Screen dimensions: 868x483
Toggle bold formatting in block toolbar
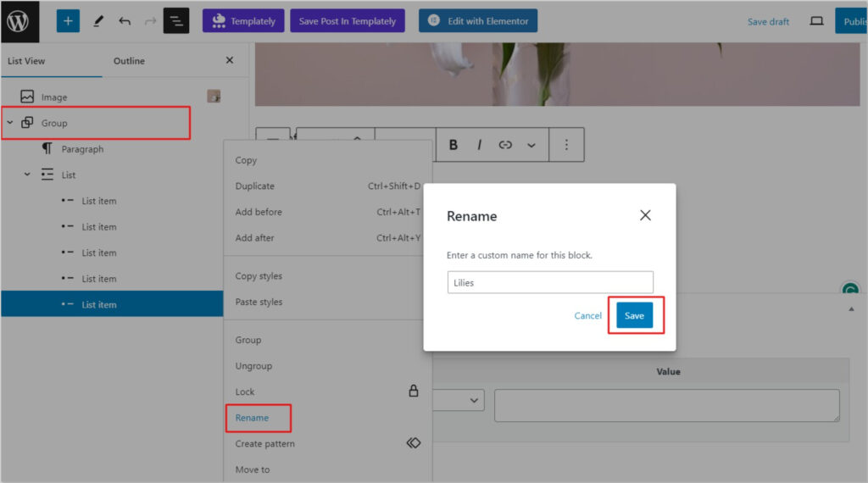click(x=453, y=145)
